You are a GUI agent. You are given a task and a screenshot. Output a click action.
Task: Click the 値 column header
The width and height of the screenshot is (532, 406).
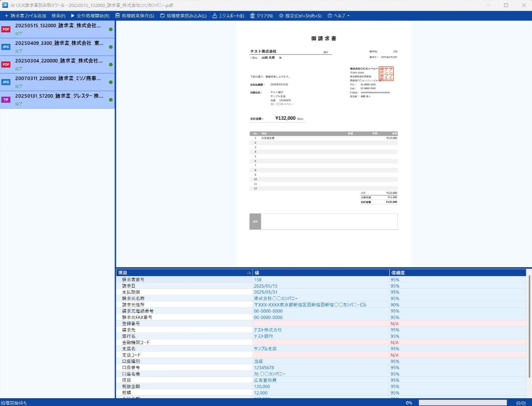coord(320,273)
